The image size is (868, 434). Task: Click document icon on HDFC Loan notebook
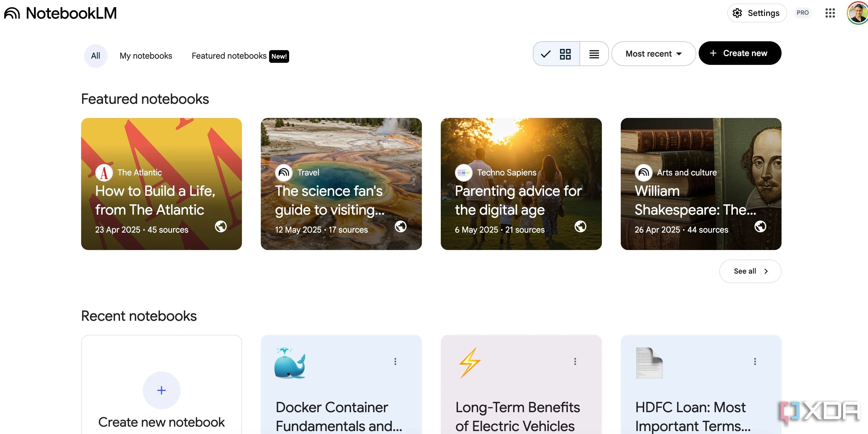coord(649,363)
